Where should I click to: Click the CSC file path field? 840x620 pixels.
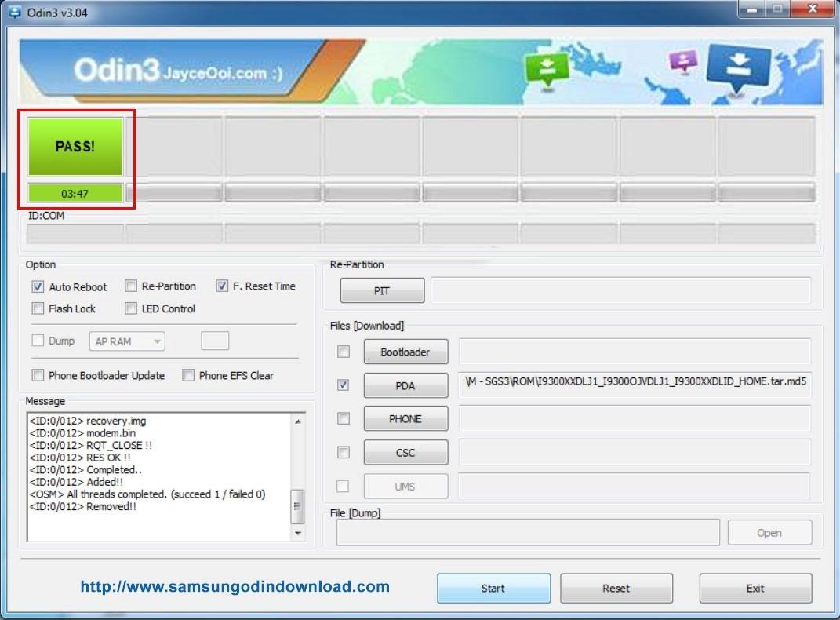click(x=635, y=452)
